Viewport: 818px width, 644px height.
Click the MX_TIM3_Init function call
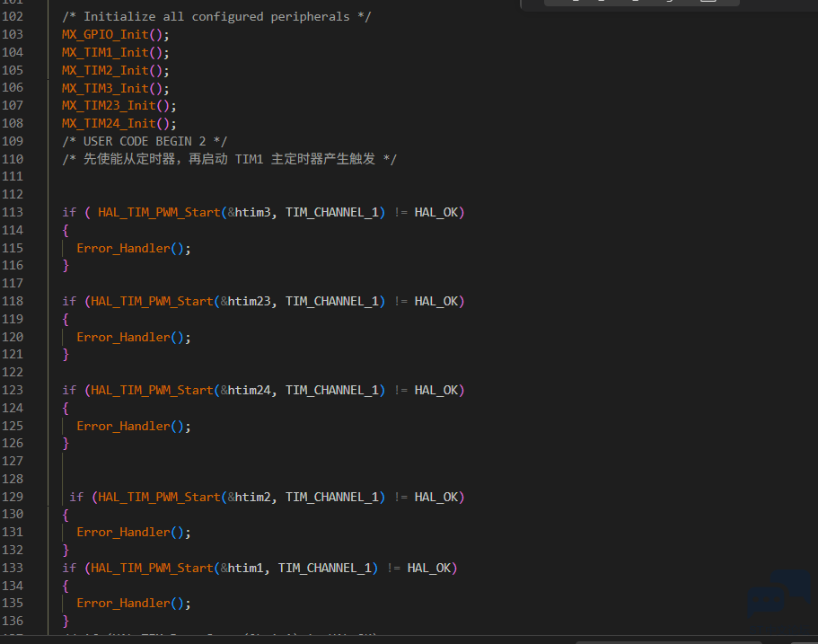pos(115,88)
